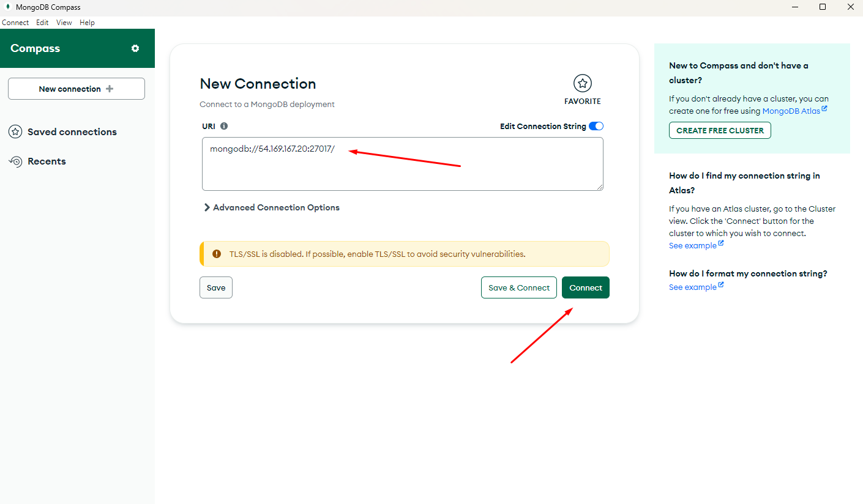Click the Compass settings gear icon
The height and width of the screenshot is (504, 863).
tap(135, 48)
